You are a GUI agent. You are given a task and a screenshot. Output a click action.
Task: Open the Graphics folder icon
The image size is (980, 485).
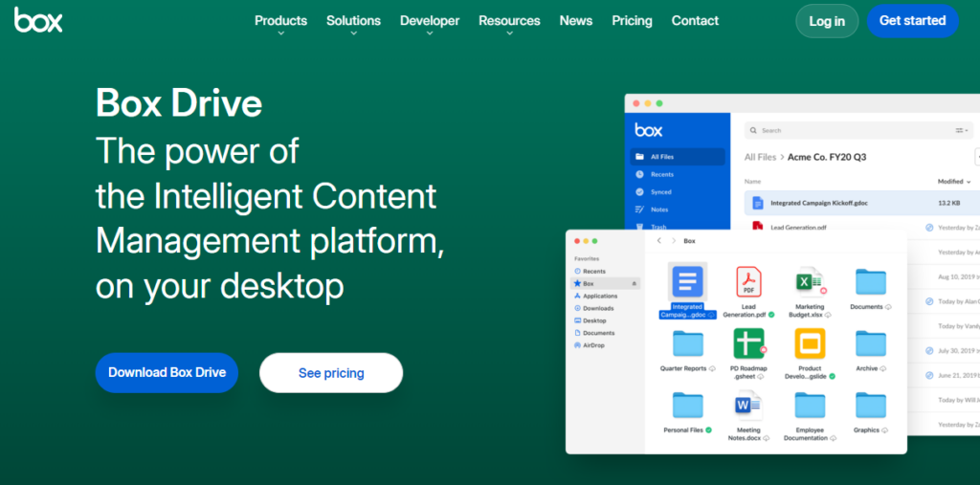[871, 405]
